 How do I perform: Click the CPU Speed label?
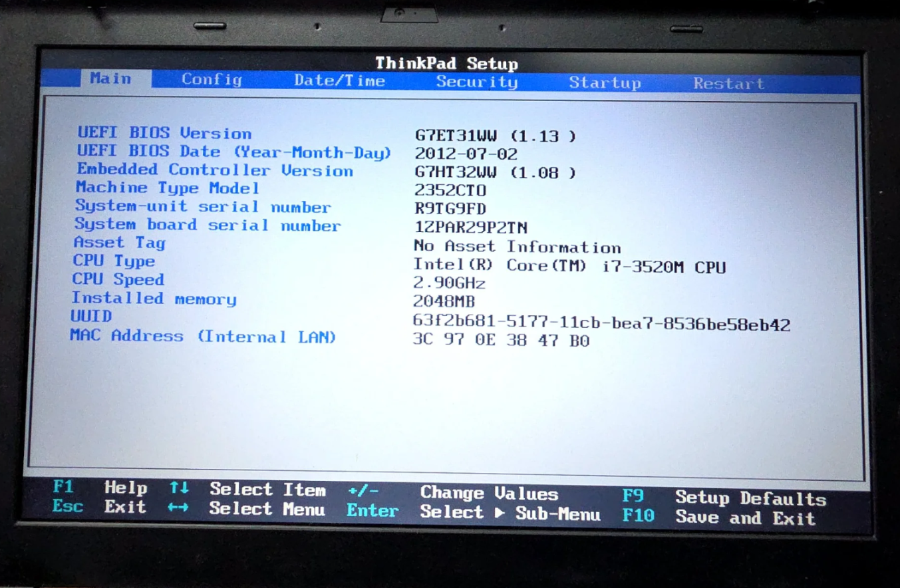coord(118,279)
